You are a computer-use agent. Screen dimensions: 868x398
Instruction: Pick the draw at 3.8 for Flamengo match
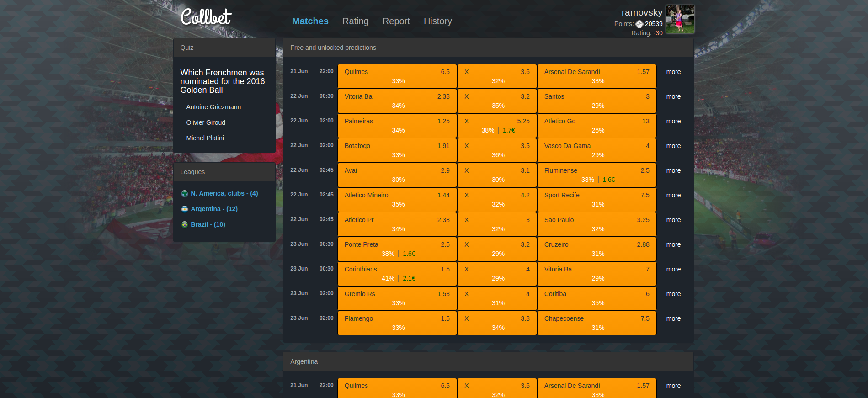(x=497, y=323)
